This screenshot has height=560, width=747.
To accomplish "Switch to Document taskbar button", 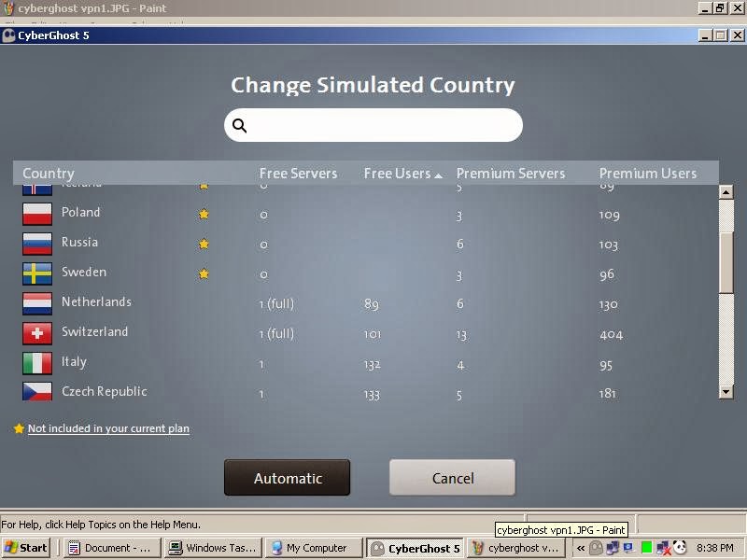I will (x=111, y=548).
